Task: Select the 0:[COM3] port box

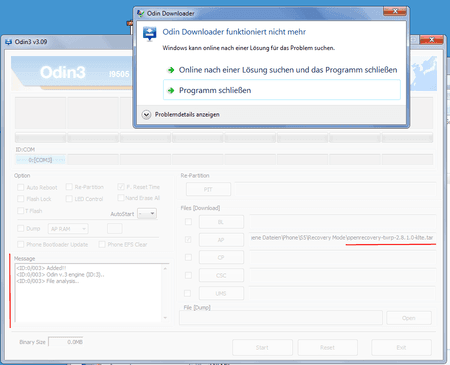Action: (40, 160)
